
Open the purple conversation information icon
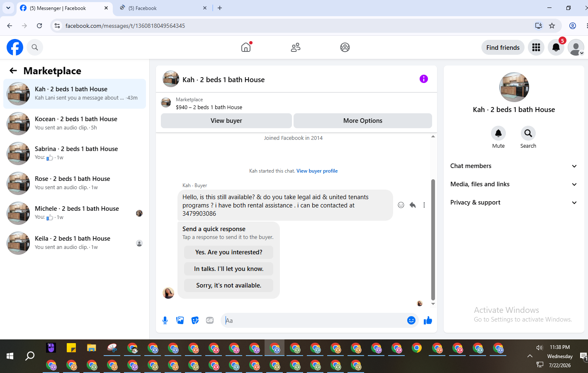pyautogui.click(x=424, y=79)
